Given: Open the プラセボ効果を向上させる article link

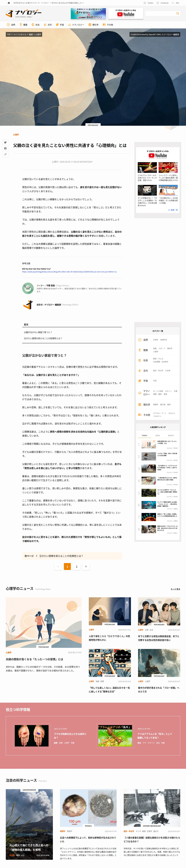Looking at the screenshot, I should click(70, 736).
